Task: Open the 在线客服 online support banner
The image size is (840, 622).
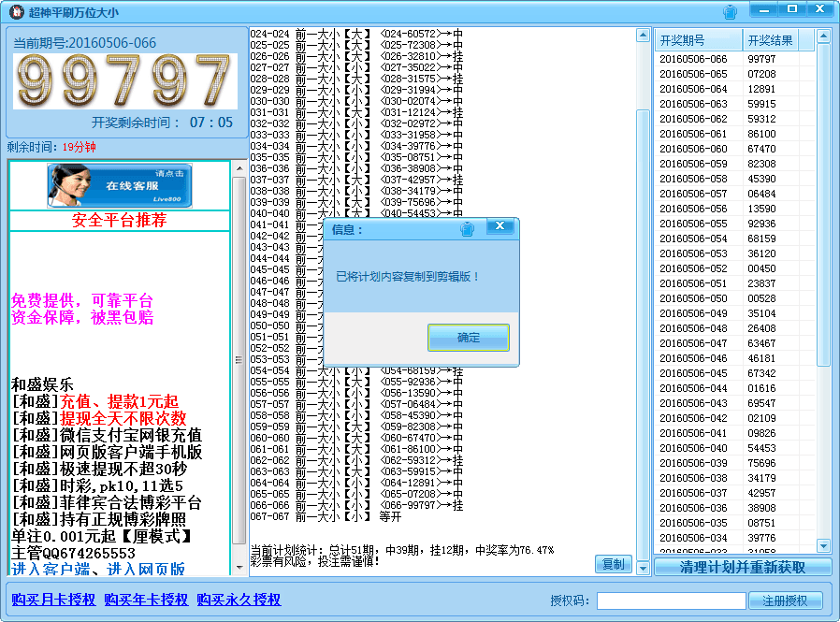Action: pos(119,185)
